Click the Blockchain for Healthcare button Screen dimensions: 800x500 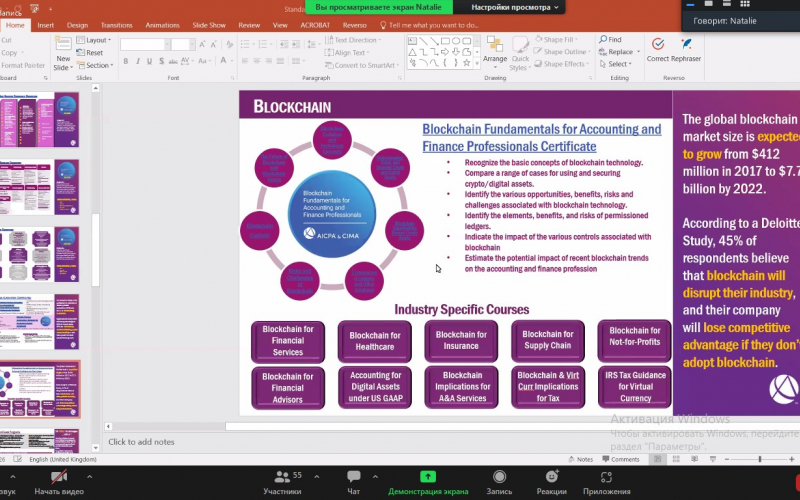[374, 341]
